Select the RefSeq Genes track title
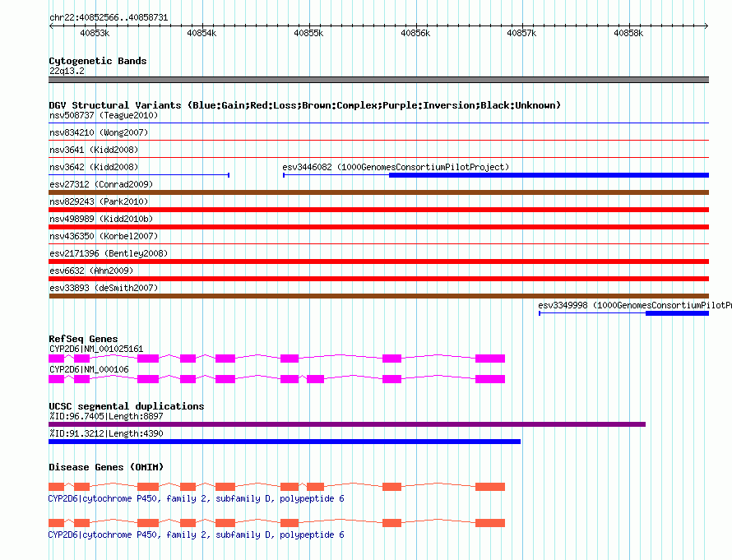732x560 pixels. pos(83,339)
